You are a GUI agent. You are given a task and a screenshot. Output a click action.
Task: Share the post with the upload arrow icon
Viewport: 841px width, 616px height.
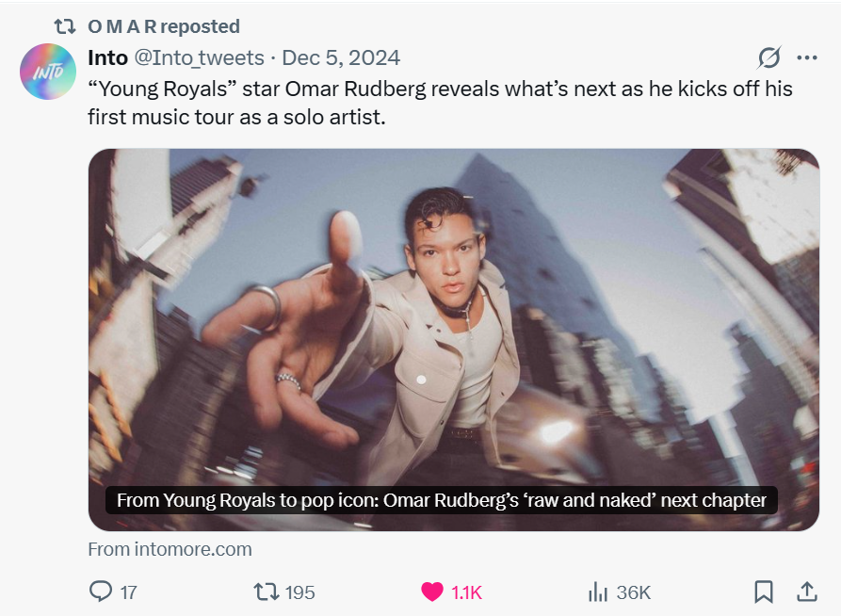pyautogui.click(x=807, y=592)
